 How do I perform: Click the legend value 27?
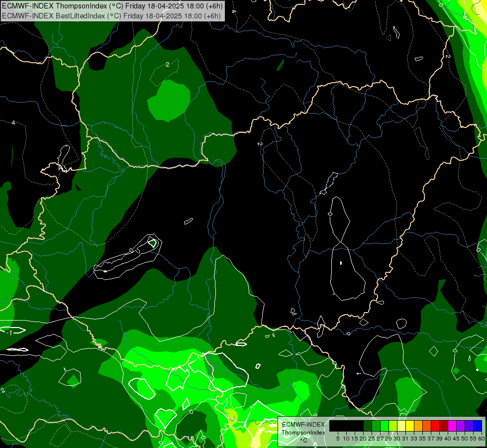pos(381,439)
